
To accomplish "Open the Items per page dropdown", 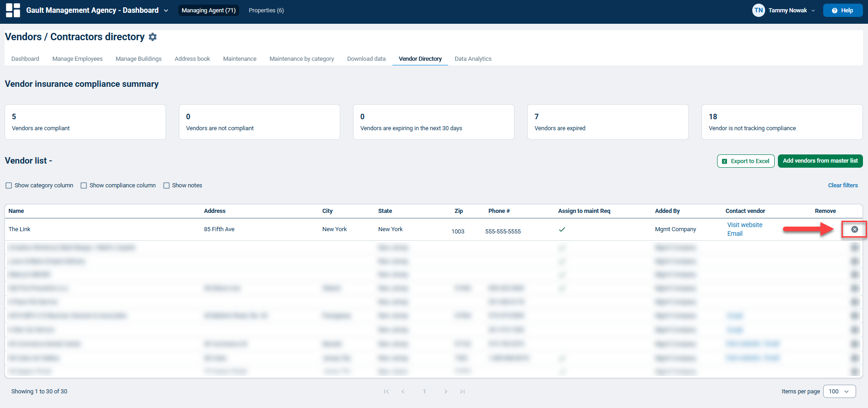I will click(839, 392).
